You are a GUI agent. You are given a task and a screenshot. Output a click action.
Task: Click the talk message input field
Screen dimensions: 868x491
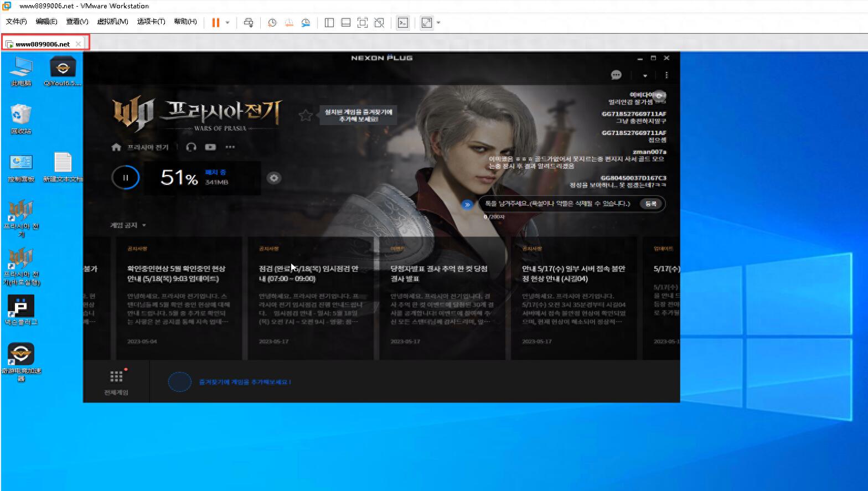point(558,204)
